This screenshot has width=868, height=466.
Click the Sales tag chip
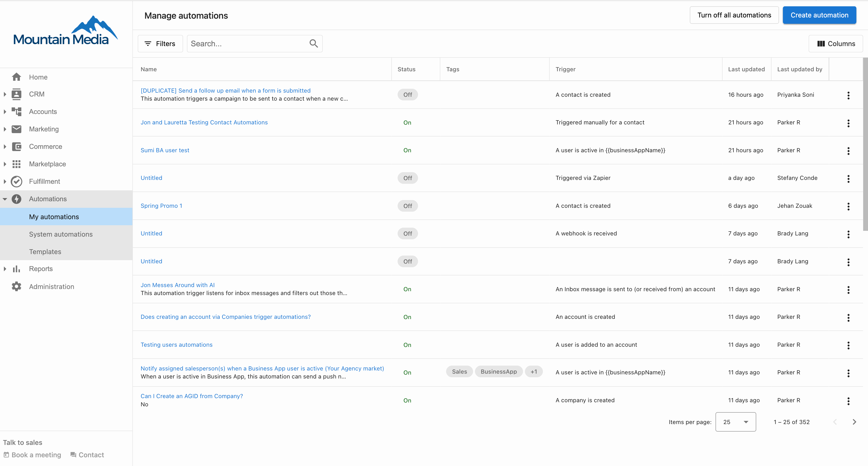(459, 371)
